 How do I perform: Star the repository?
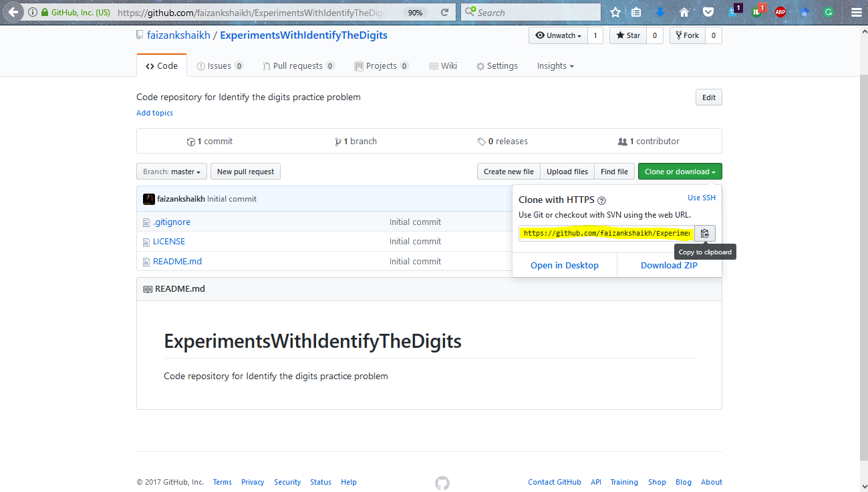pos(627,35)
